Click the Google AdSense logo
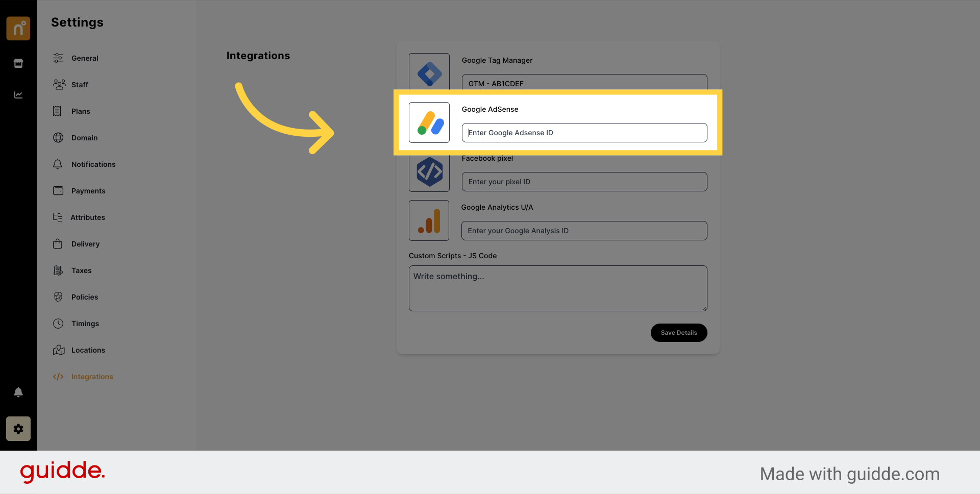The width and height of the screenshot is (980, 494). pyautogui.click(x=429, y=122)
